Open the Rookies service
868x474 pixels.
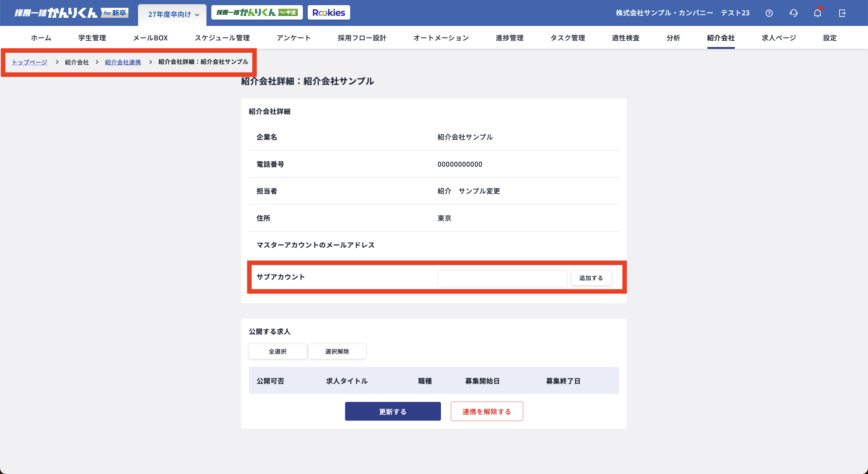(x=329, y=12)
